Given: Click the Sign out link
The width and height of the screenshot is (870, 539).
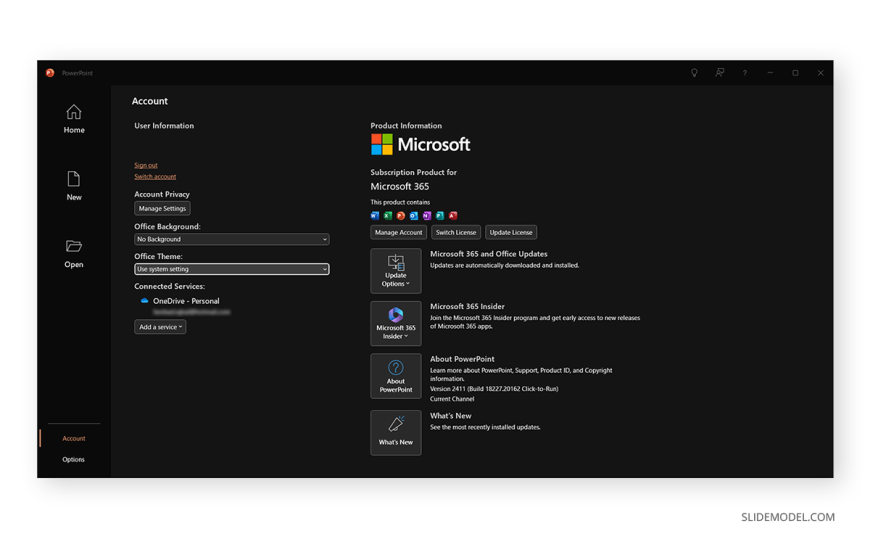Looking at the screenshot, I should [146, 165].
